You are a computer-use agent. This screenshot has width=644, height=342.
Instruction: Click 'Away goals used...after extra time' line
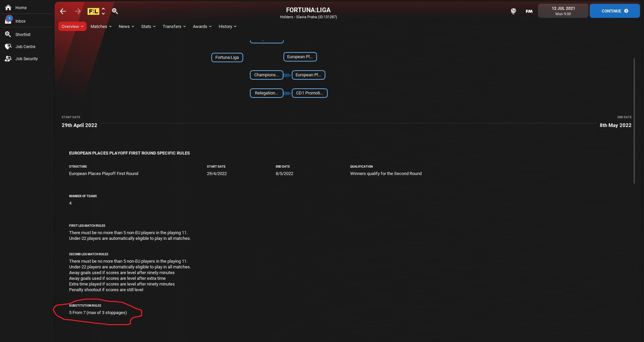click(x=117, y=278)
